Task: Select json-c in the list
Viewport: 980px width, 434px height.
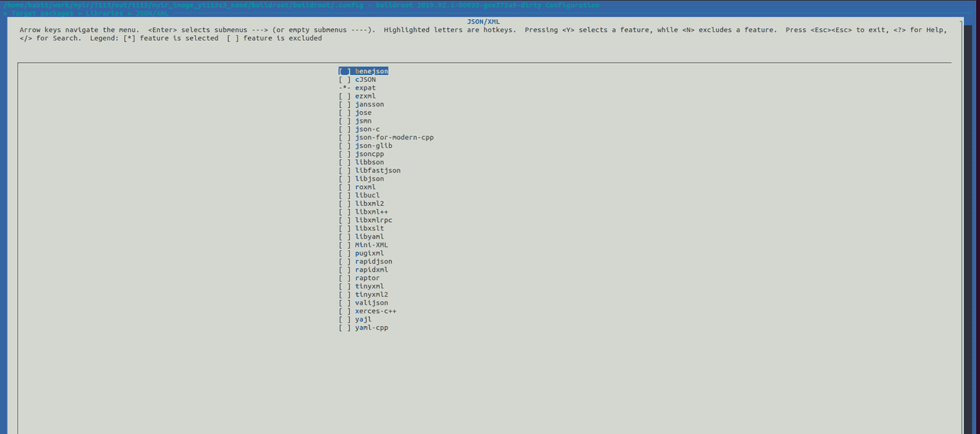Action: pos(367,129)
